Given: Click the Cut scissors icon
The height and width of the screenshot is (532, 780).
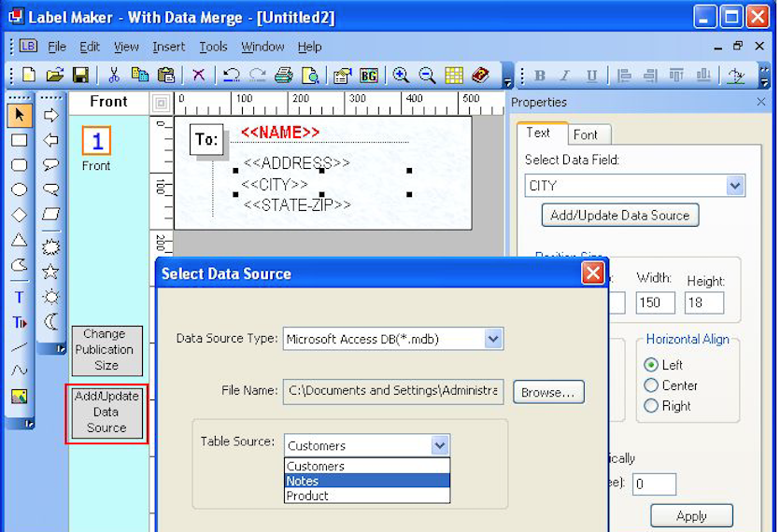Looking at the screenshot, I should (x=114, y=75).
